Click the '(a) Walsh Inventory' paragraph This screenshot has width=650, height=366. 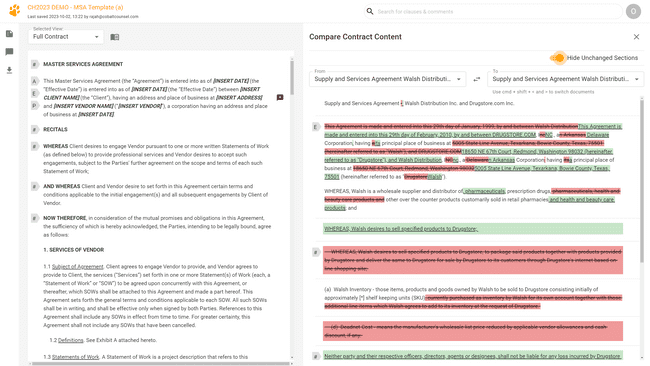click(473, 298)
